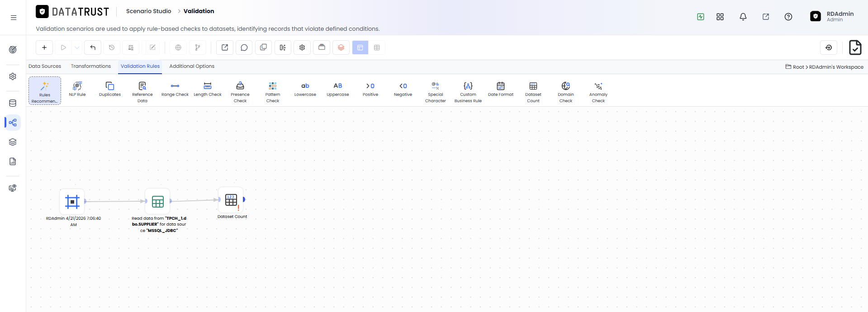Select the NLP Rule tool

click(x=77, y=89)
